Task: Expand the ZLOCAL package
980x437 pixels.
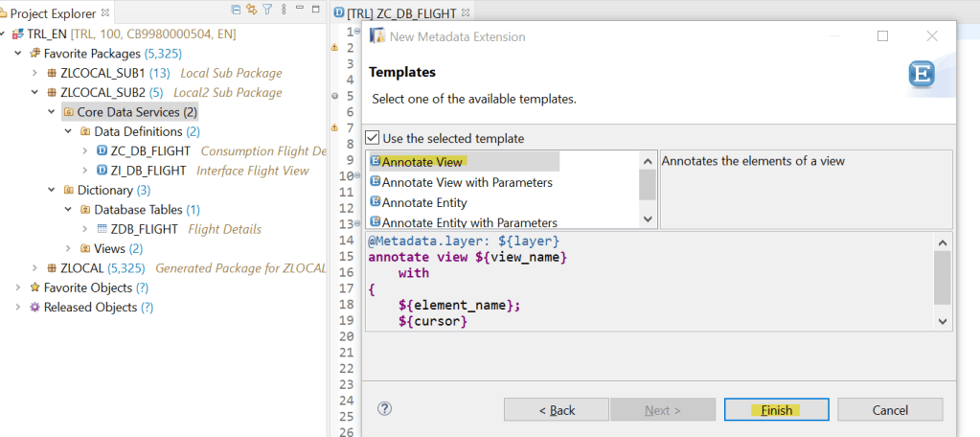Action: (35, 268)
